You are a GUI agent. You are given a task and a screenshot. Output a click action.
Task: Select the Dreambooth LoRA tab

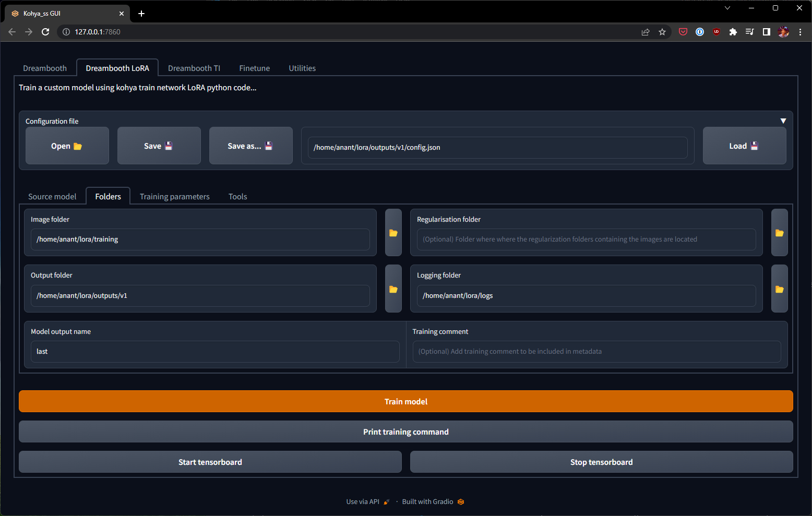pos(117,68)
